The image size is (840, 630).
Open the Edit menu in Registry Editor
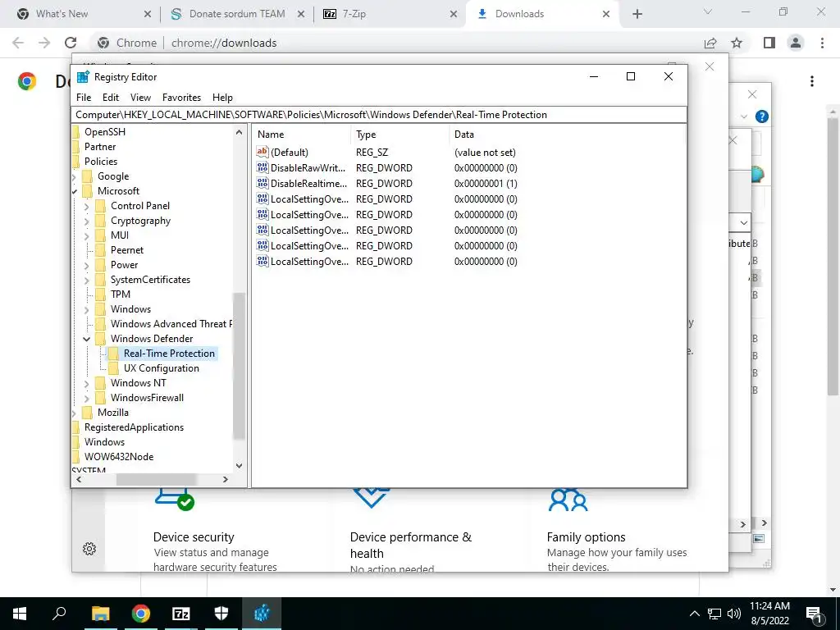point(111,98)
